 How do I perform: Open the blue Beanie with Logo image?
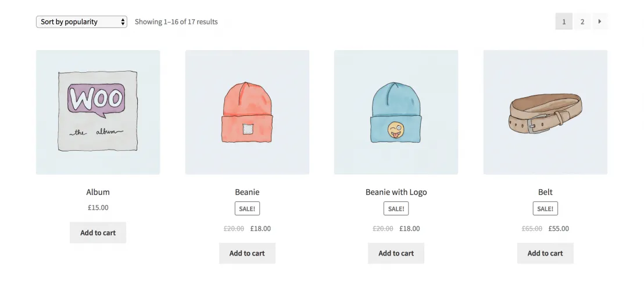tap(396, 112)
